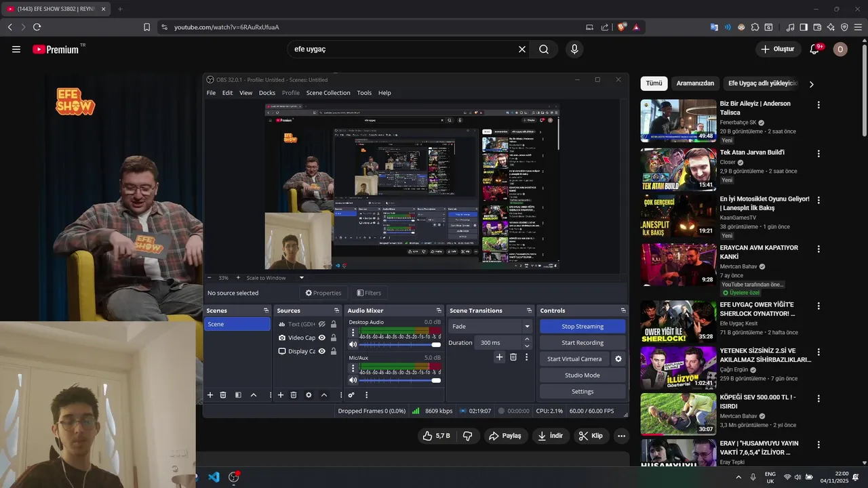Zoom out OBS preview with minus icon

[209, 278]
